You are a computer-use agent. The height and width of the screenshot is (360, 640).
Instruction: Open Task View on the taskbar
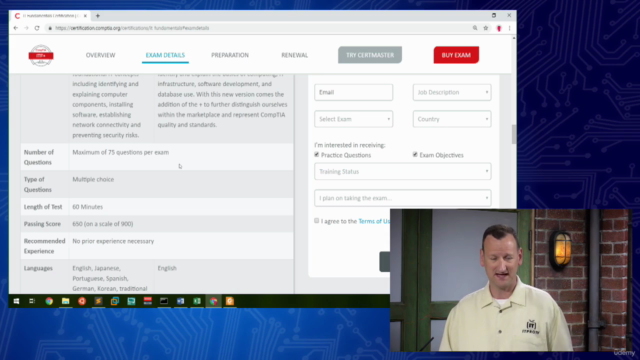(32, 301)
